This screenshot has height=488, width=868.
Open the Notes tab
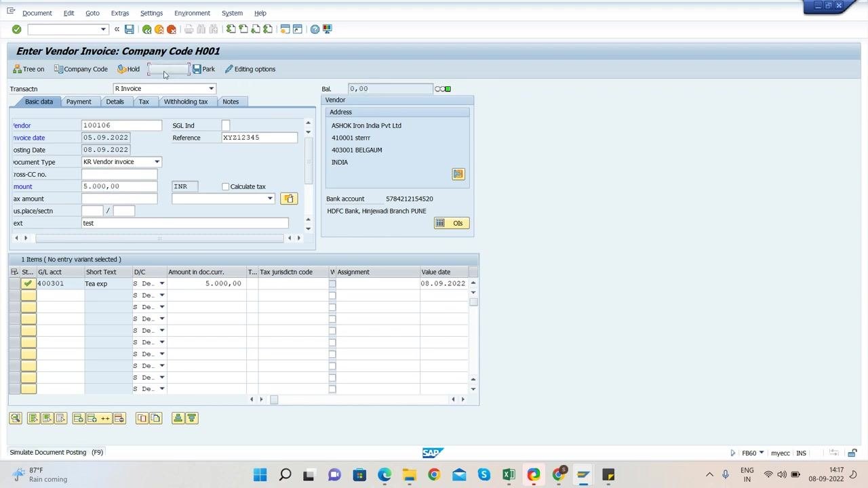pos(231,102)
